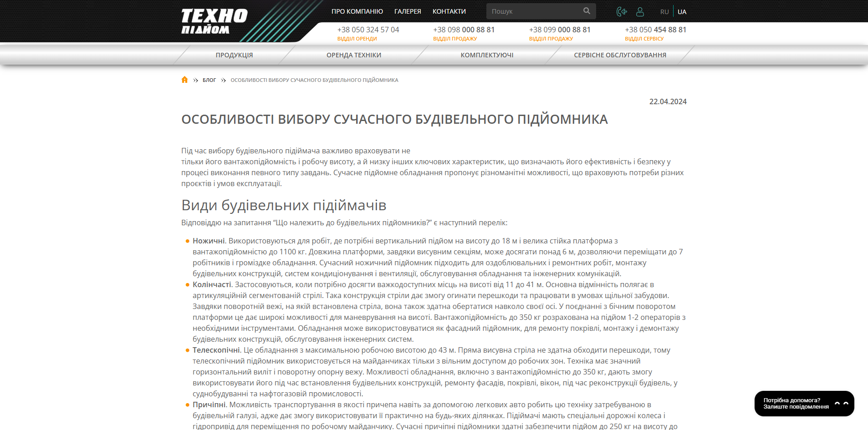Click the article title Особливості вибору сучасного будівельного підйомника
This screenshot has width=868, height=430.
tap(394, 119)
